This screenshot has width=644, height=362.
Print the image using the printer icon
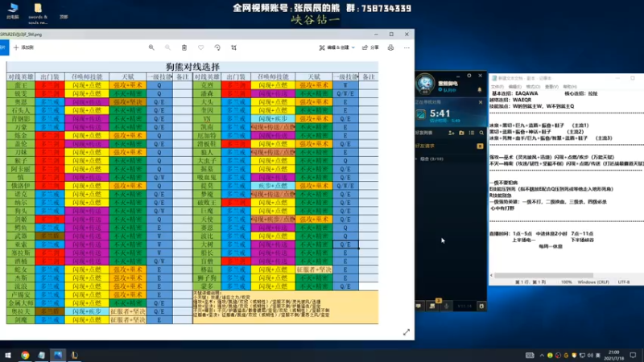[390, 47]
